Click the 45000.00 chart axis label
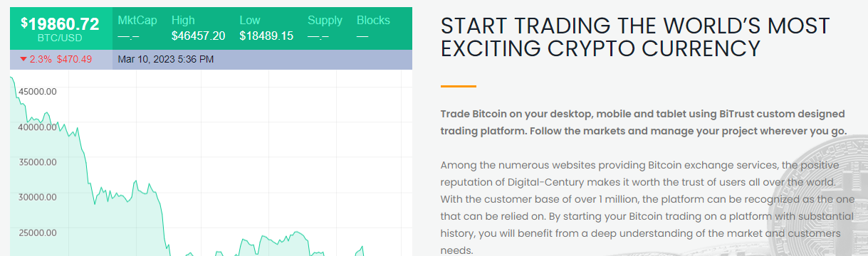The width and height of the screenshot is (868, 256). pyautogui.click(x=38, y=91)
